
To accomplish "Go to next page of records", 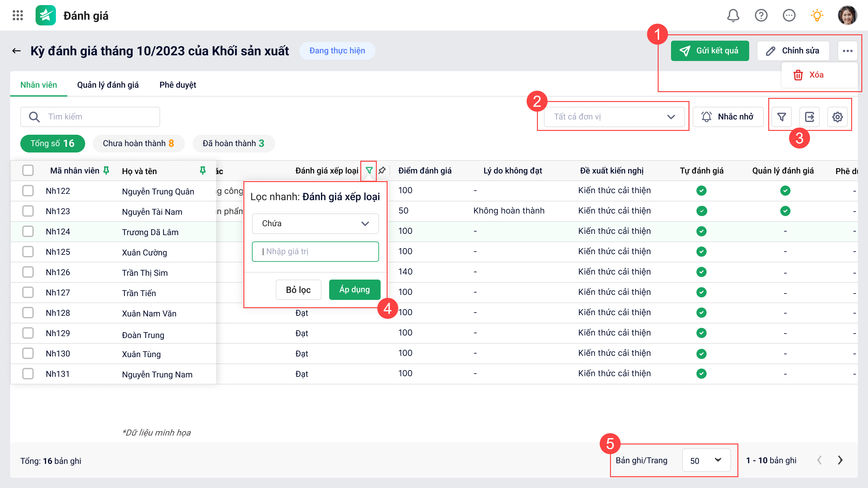I will click(840, 460).
